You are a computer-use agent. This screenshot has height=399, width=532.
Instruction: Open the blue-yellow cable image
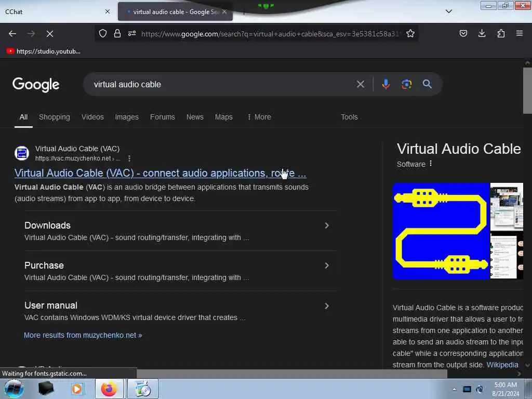tap(441, 231)
